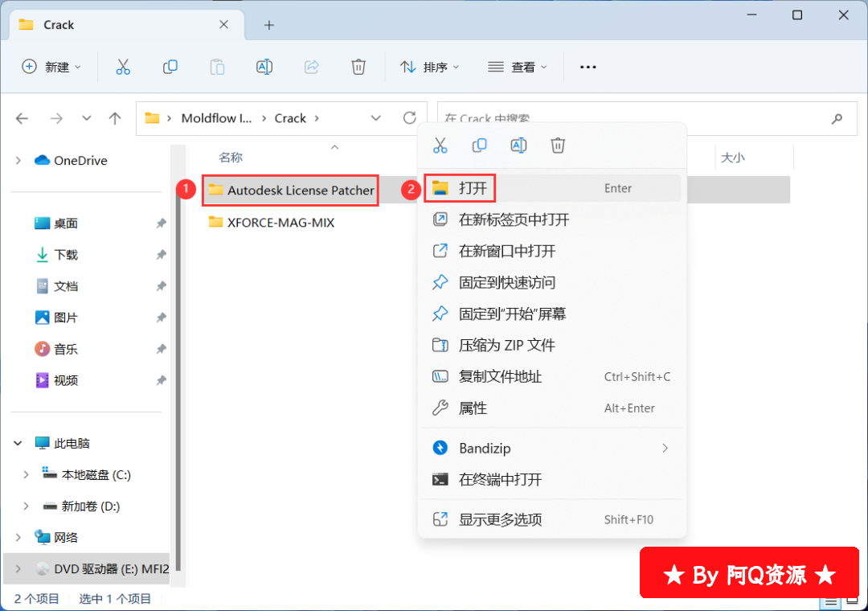Rename using the context menu rename icon

tap(518, 146)
